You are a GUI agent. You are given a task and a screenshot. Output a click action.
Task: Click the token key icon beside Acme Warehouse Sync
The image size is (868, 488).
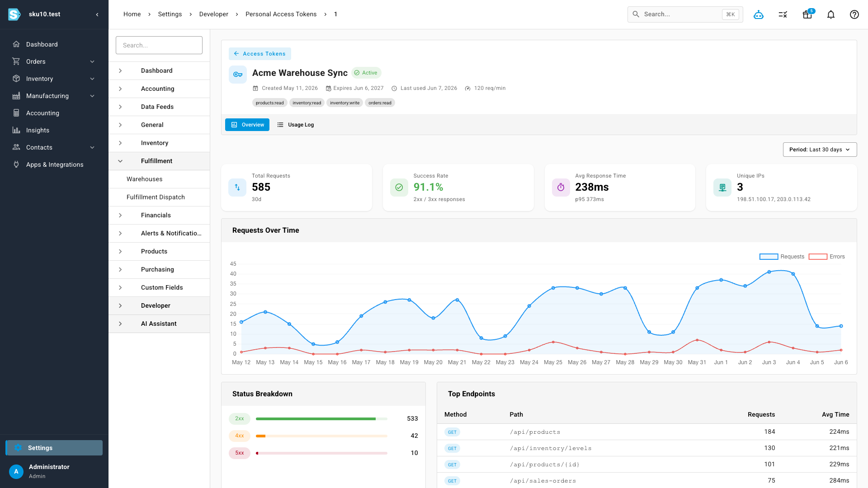pyautogui.click(x=238, y=75)
